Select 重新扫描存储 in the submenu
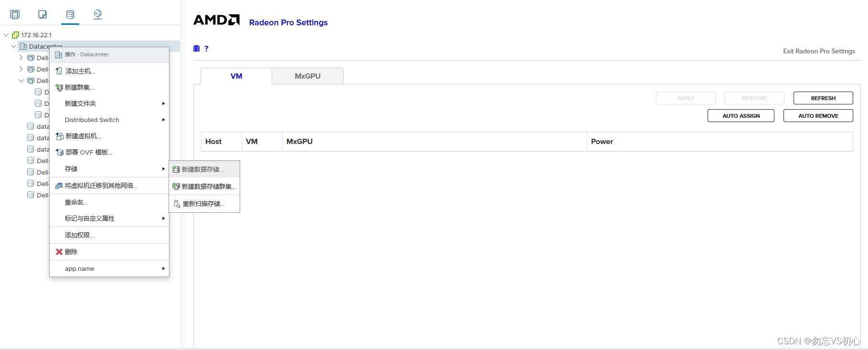This screenshot has width=868, height=350. (203, 204)
